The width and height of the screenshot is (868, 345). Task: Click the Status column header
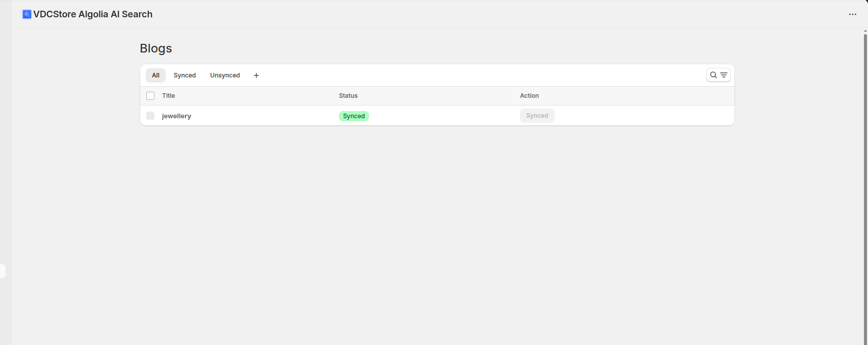(x=348, y=96)
